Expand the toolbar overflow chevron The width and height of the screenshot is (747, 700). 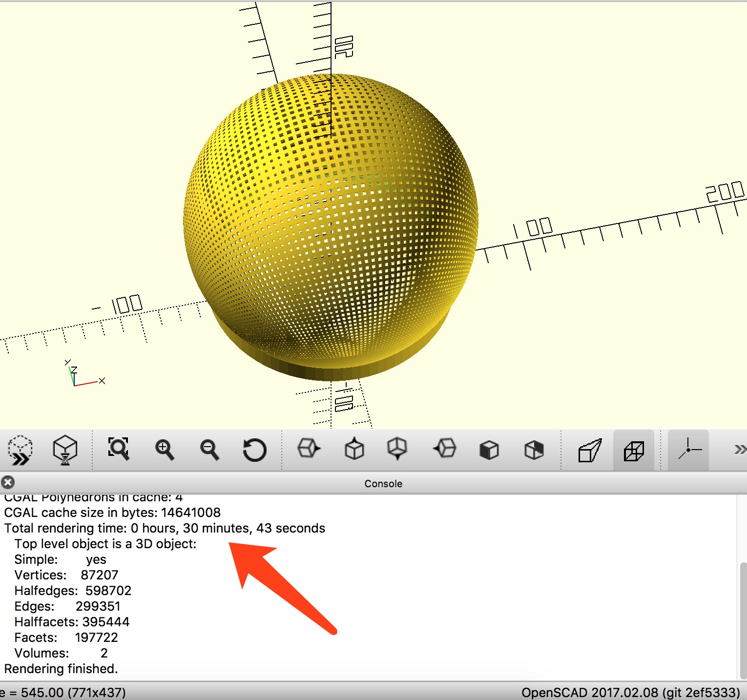(x=740, y=450)
